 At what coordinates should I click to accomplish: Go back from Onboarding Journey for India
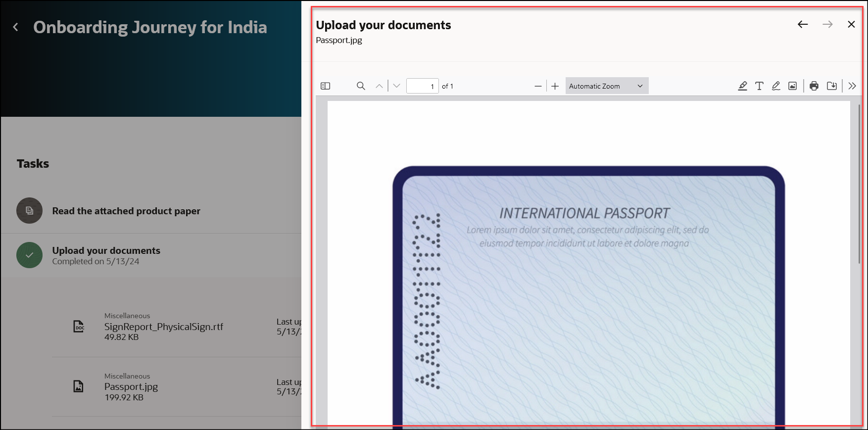[16, 27]
